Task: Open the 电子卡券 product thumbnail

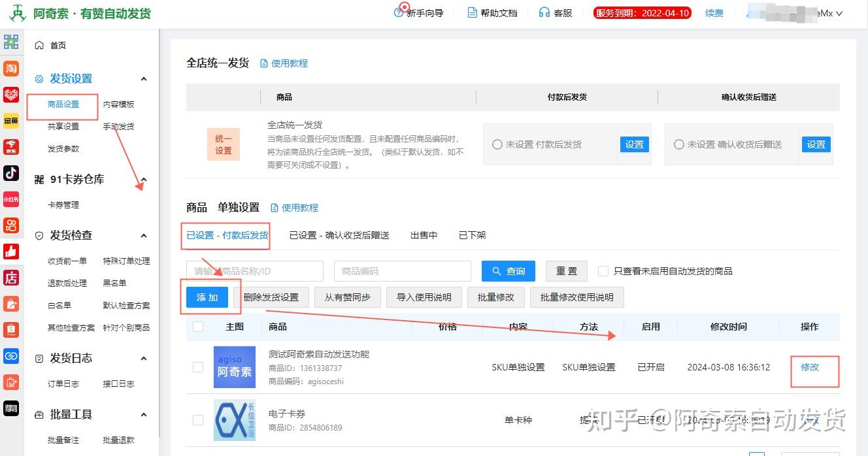Action: pyautogui.click(x=235, y=420)
